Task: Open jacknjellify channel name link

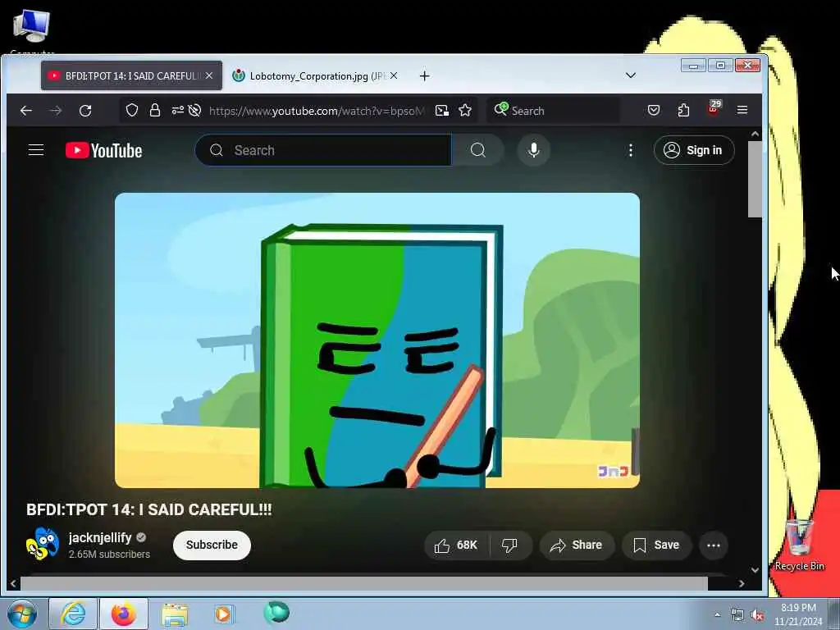Action: coord(99,537)
